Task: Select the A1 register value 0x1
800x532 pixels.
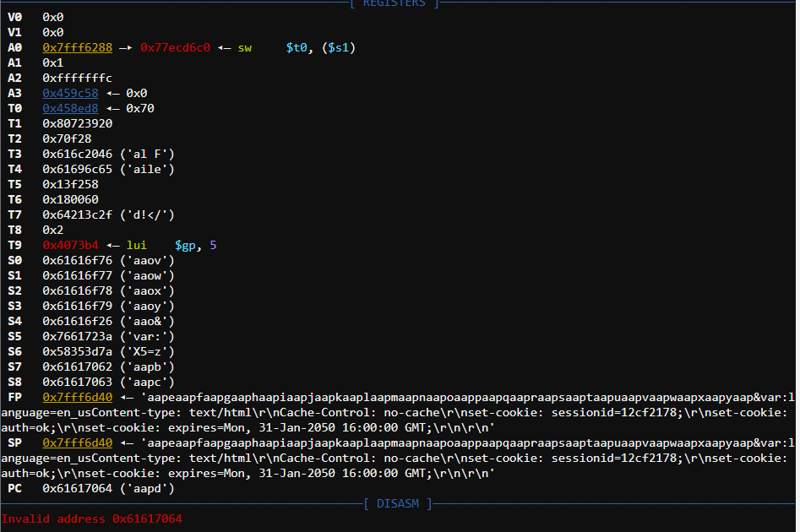Action: click(53, 62)
